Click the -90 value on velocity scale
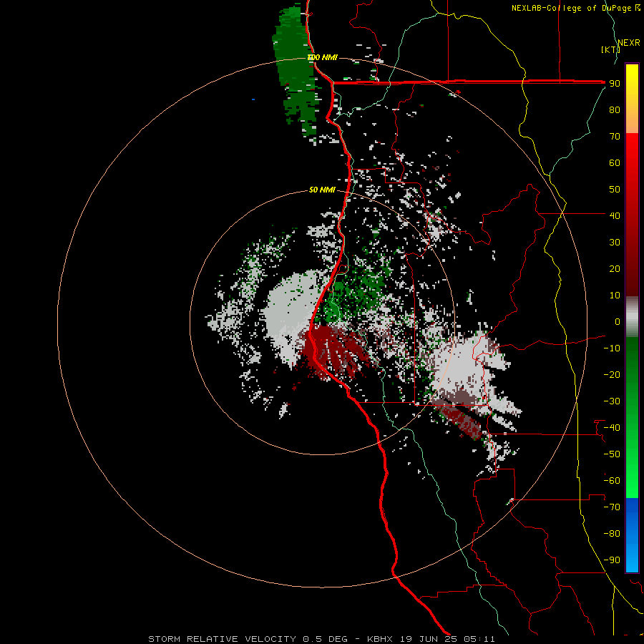 coord(612,560)
